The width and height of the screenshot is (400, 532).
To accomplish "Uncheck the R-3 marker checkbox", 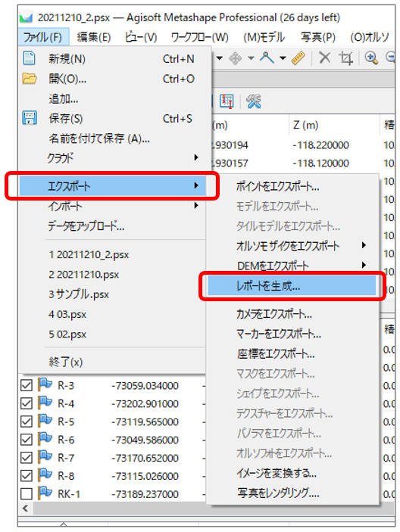I will (27, 385).
